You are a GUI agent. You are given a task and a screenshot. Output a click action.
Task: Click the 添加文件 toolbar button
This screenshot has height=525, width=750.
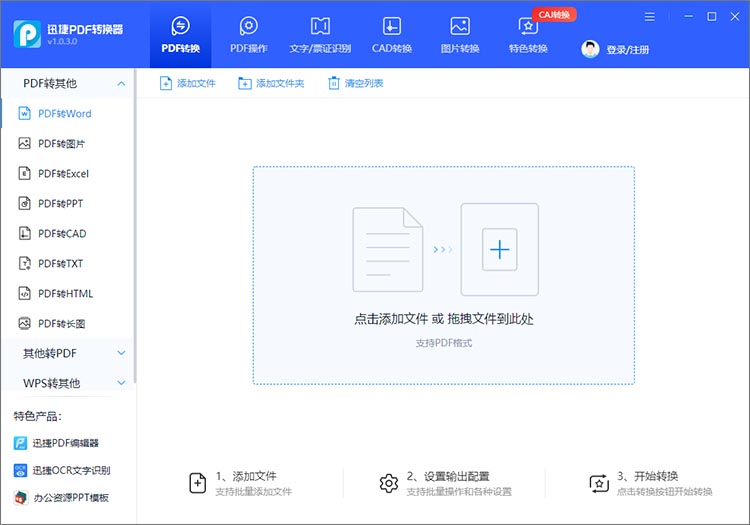coord(187,83)
